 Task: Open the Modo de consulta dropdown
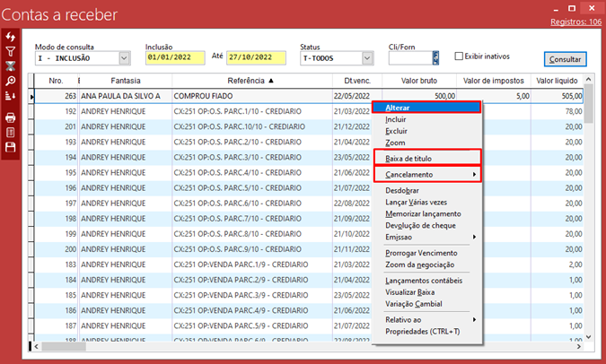tap(124, 58)
